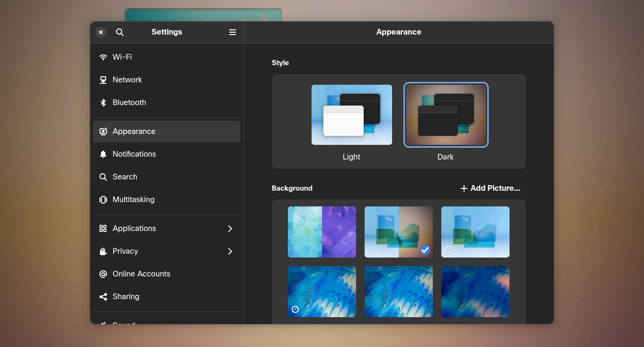Open the hamburger menu in Settings header
Image resolution: width=644 pixels, height=347 pixels.
click(x=233, y=32)
